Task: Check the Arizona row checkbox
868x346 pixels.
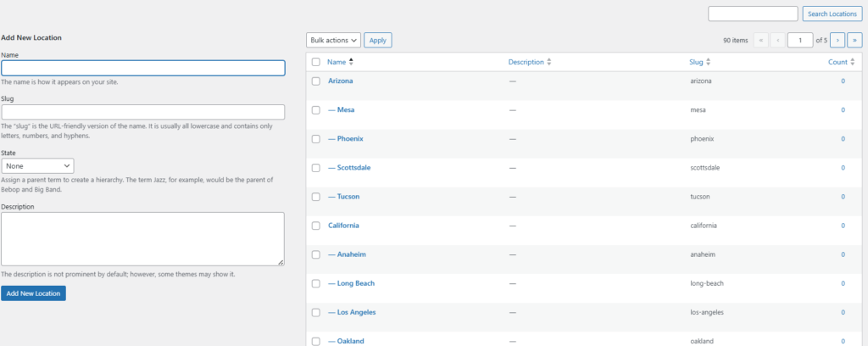Action: pyautogui.click(x=316, y=81)
